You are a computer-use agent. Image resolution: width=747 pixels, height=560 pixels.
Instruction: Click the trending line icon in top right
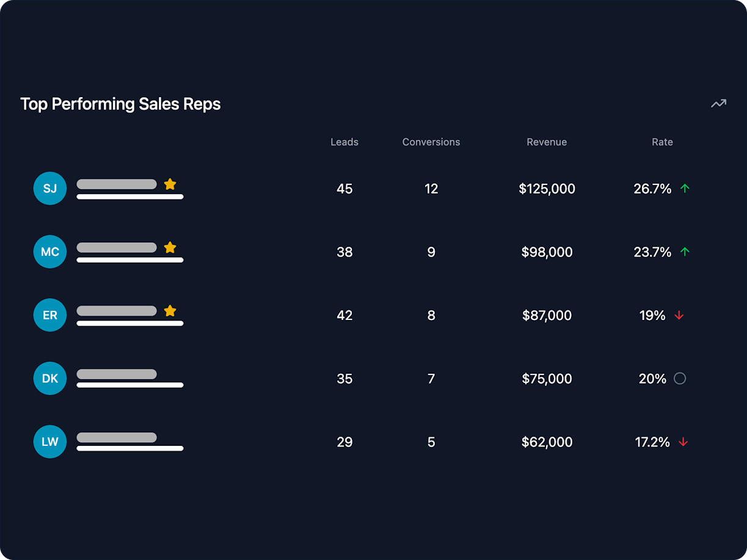point(718,103)
